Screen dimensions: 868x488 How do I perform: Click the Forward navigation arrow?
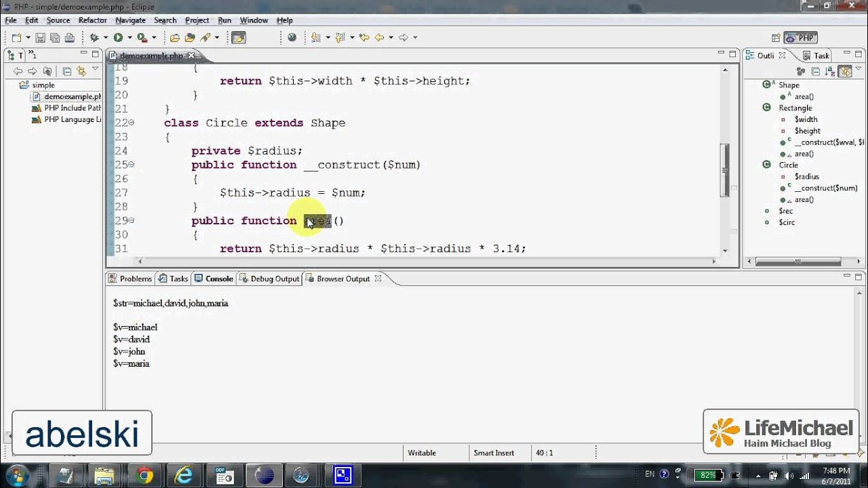coord(403,38)
